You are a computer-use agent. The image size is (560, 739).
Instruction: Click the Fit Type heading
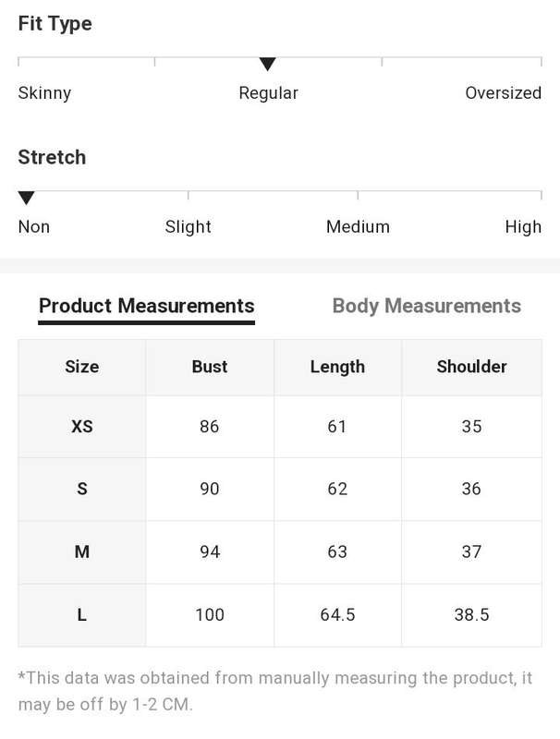(x=55, y=24)
